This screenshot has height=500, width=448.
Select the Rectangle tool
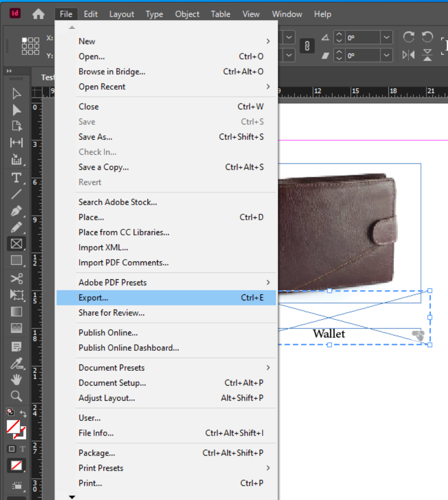[x=16, y=261]
